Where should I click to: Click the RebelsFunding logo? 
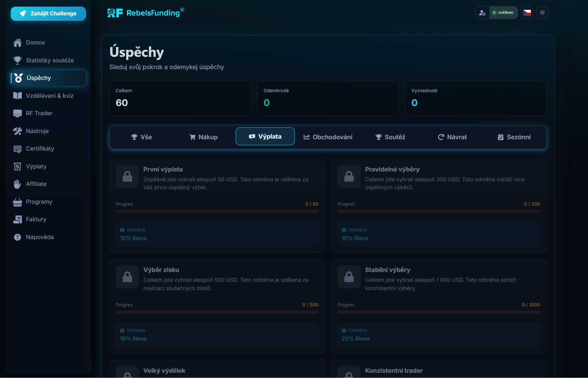pos(146,13)
